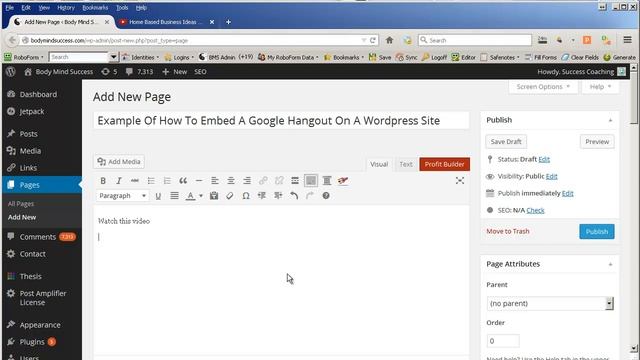
Task: Click the browser reload button
Action: (373, 40)
